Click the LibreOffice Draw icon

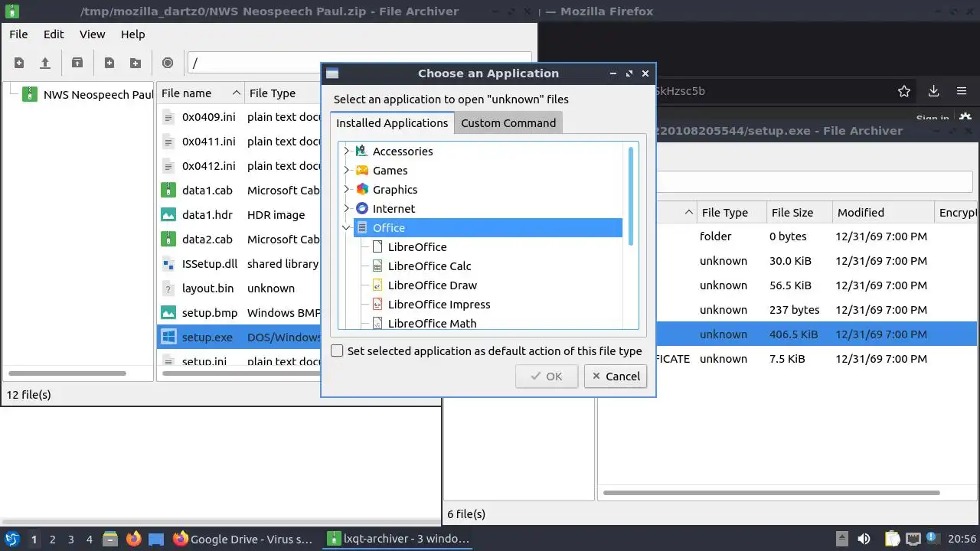click(377, 285)
